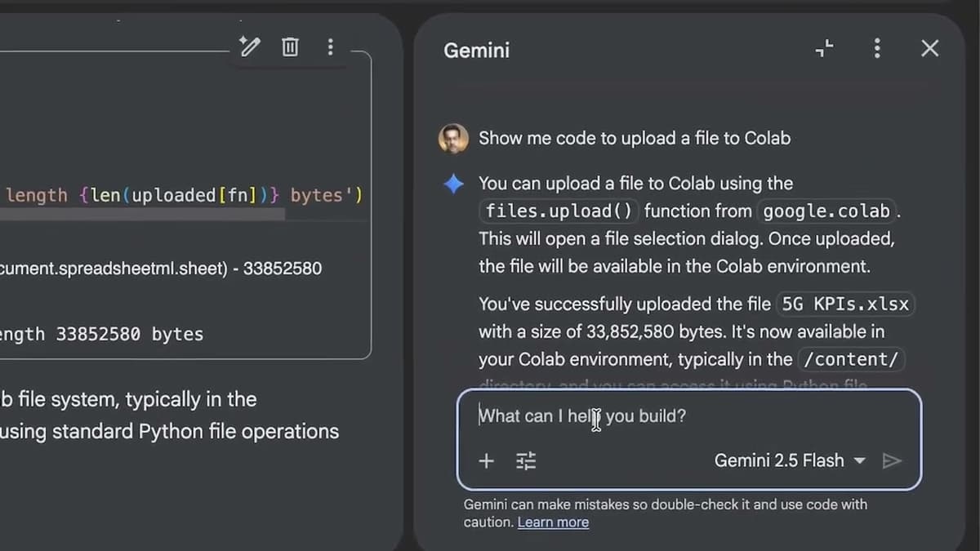
Task: Open Gemini panel three-dot options menu
Action: click(877, 48)
